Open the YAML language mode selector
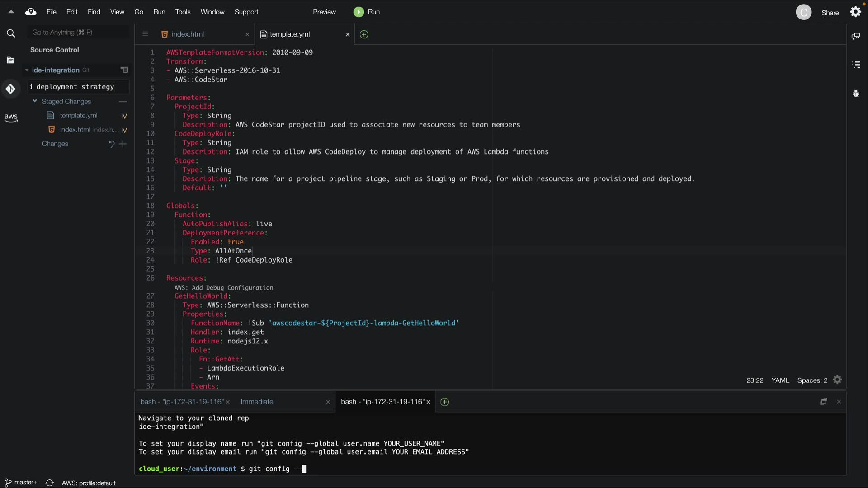The image size is (868, 488). point(780,380)
